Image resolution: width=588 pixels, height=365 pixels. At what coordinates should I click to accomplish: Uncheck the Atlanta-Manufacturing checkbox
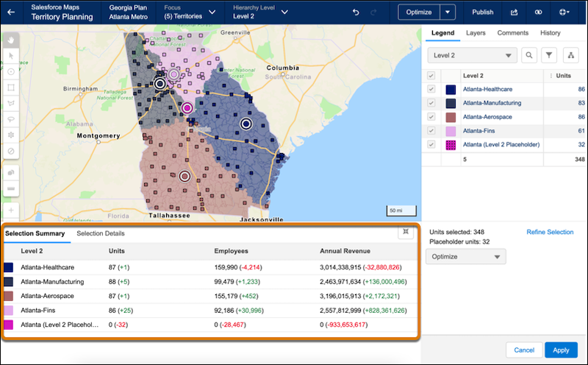tap(431, 103)
